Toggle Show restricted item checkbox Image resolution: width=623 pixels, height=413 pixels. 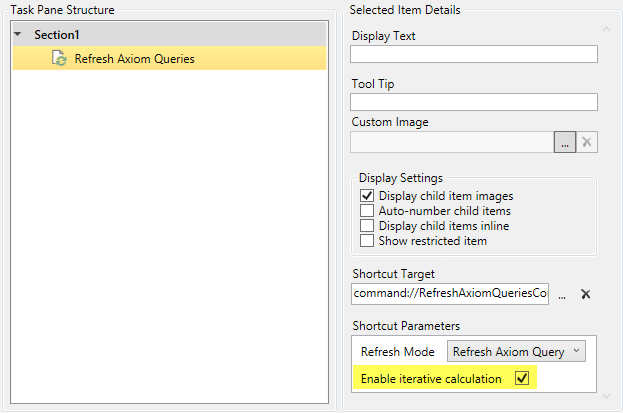pyautogui.click(x=367, y=241)
